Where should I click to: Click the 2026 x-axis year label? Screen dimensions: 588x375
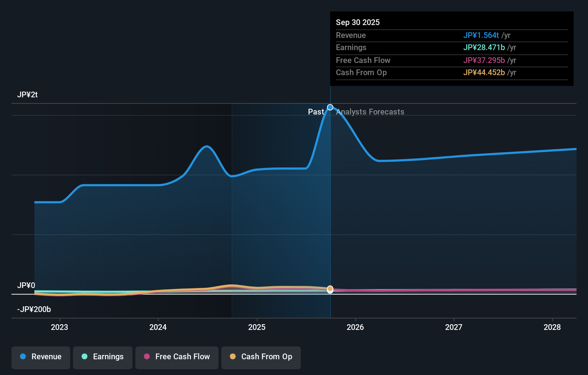click(355, 327)
